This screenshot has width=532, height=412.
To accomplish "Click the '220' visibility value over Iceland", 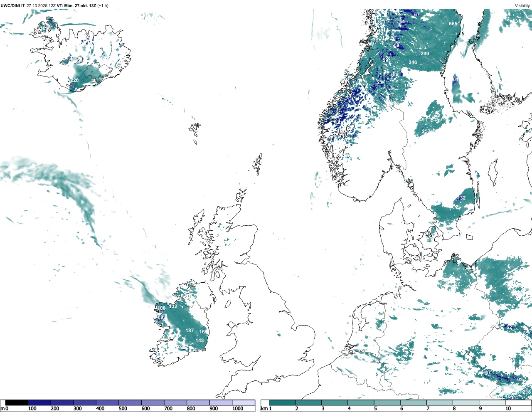I will pyautogui.click(x=74, y=80).
